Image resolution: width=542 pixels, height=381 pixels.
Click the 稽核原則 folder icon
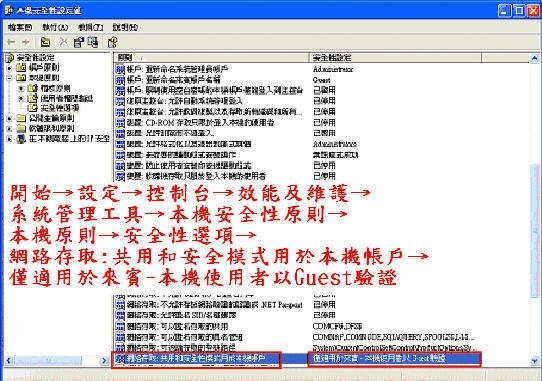[32, 88]
